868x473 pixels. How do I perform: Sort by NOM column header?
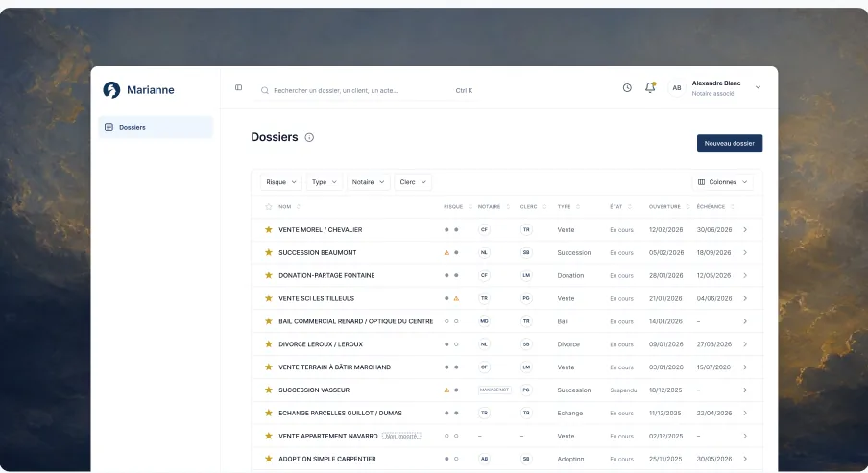290,207
